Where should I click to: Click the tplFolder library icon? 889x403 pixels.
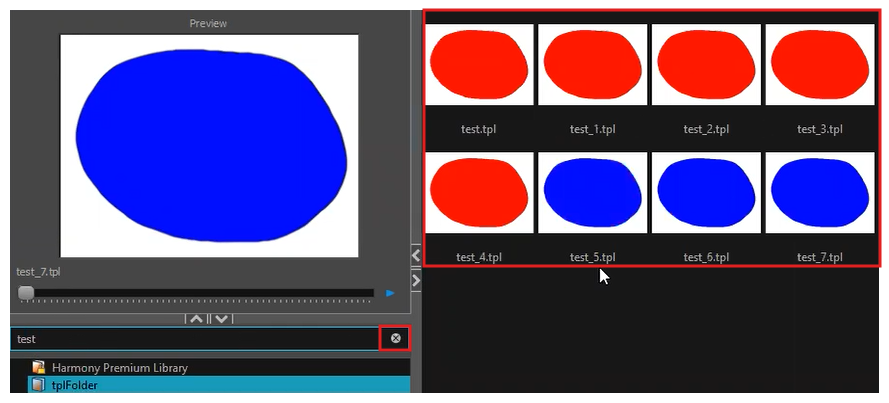(x=39, y=385)
